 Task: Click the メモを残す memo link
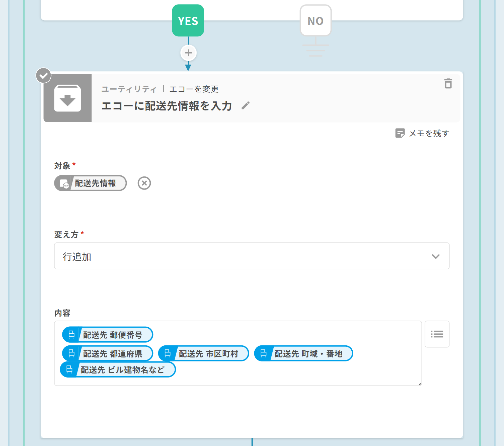click(x=422, y=133)
